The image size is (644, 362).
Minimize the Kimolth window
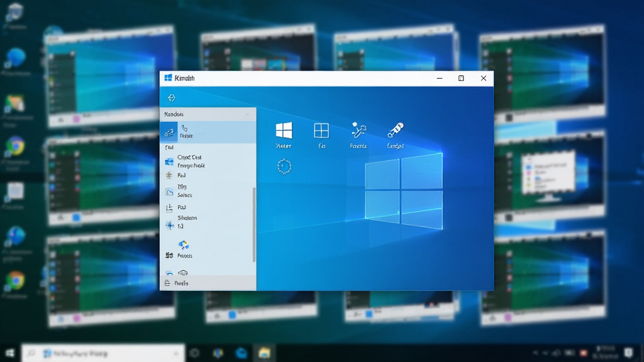[x=440, y=78]
